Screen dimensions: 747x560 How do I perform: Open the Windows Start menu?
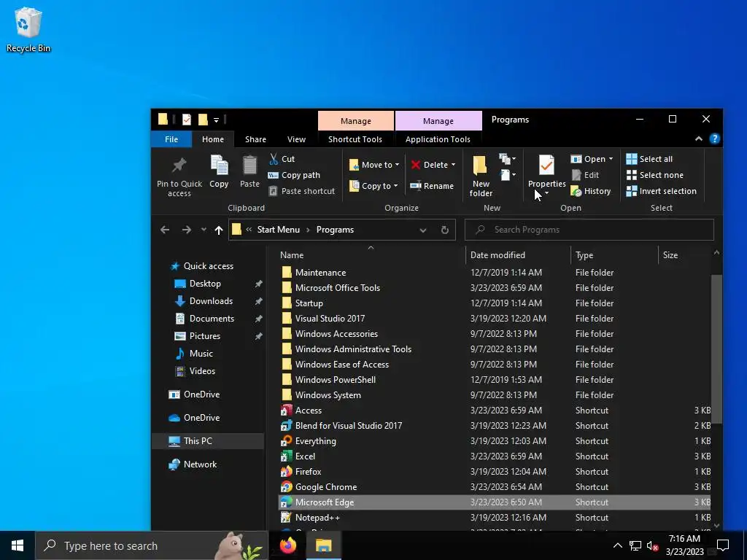pyautogui.click(x=18, y=545)
